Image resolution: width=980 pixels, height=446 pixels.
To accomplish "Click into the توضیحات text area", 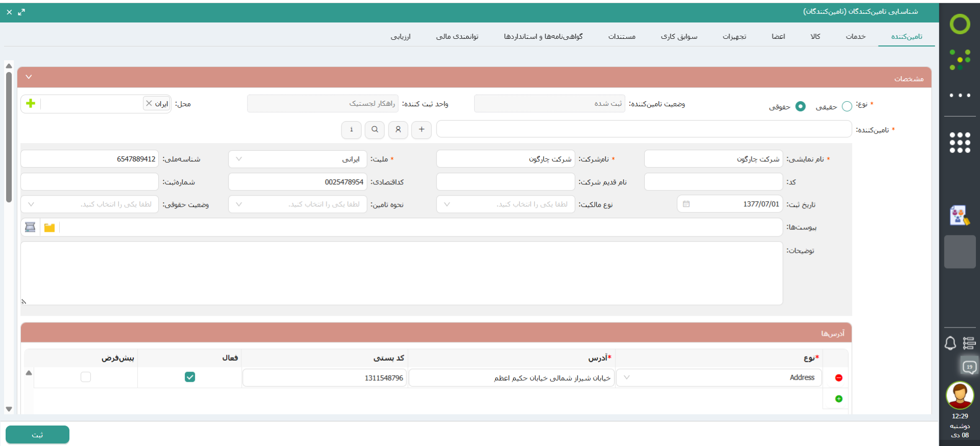I will [401, 273].
